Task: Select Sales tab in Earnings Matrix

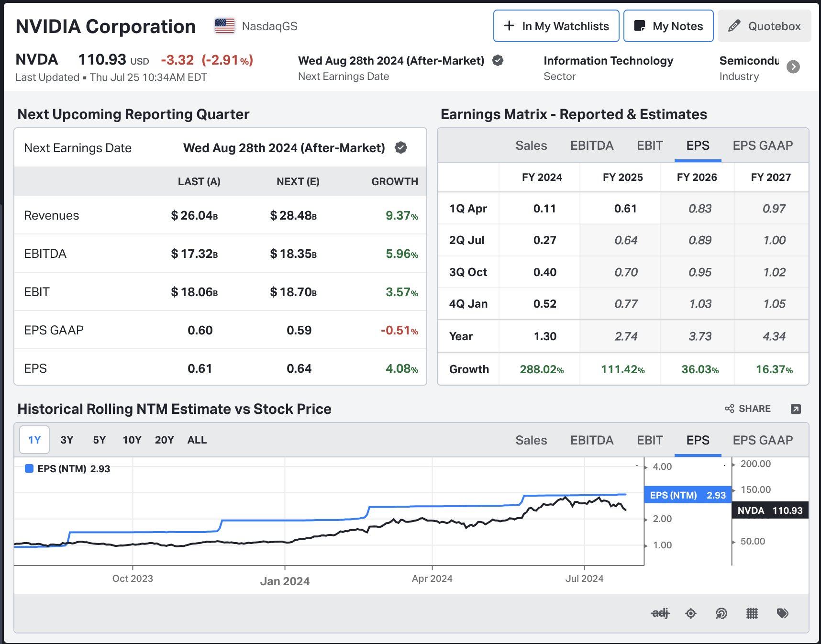Action: click(531, 145)
